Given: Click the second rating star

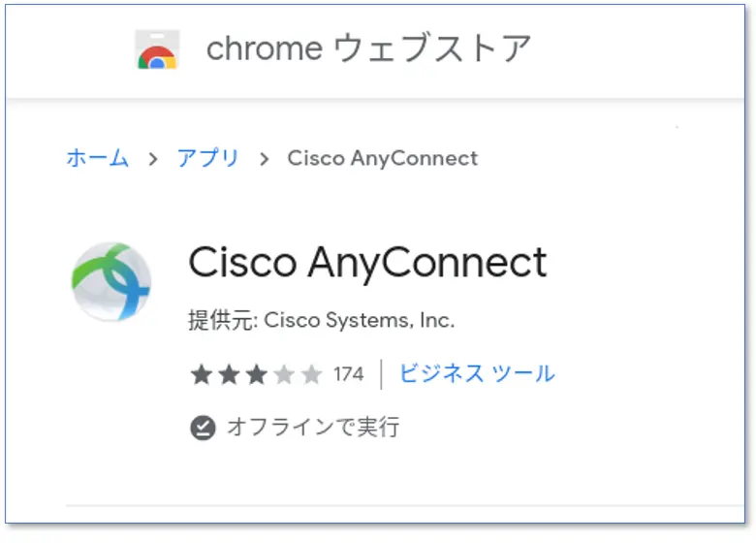Looking at the screenshot, I should (229, 374).
